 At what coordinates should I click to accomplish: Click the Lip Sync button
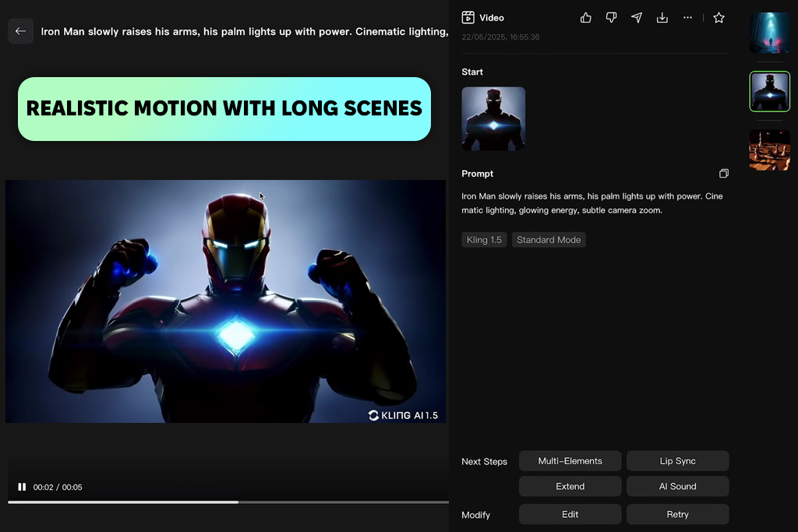[677, 461]
